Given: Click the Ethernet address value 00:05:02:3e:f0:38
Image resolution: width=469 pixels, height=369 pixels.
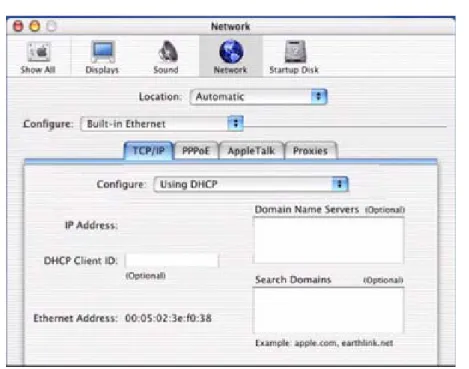Looking at the screenshot, I should click(168, 318).
